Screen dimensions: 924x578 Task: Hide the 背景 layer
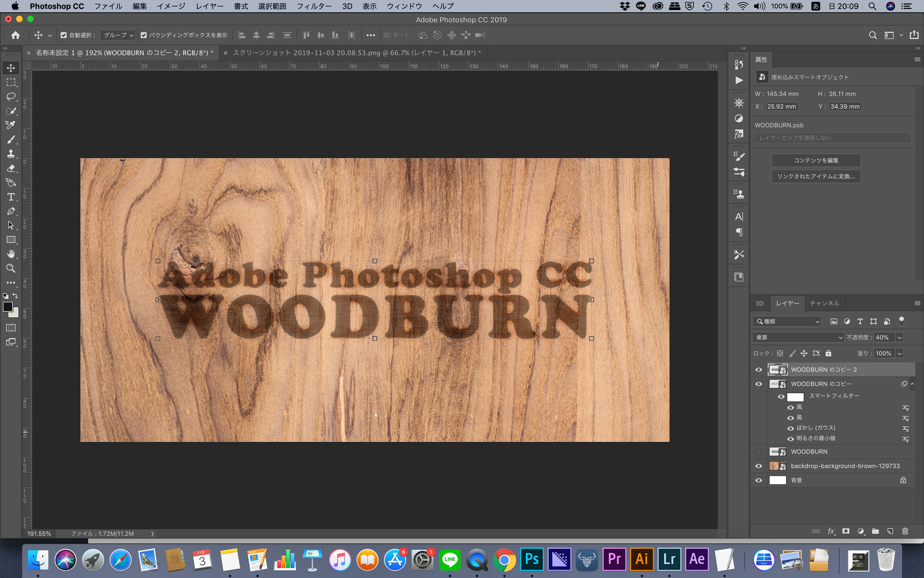(x=759, y=481)
